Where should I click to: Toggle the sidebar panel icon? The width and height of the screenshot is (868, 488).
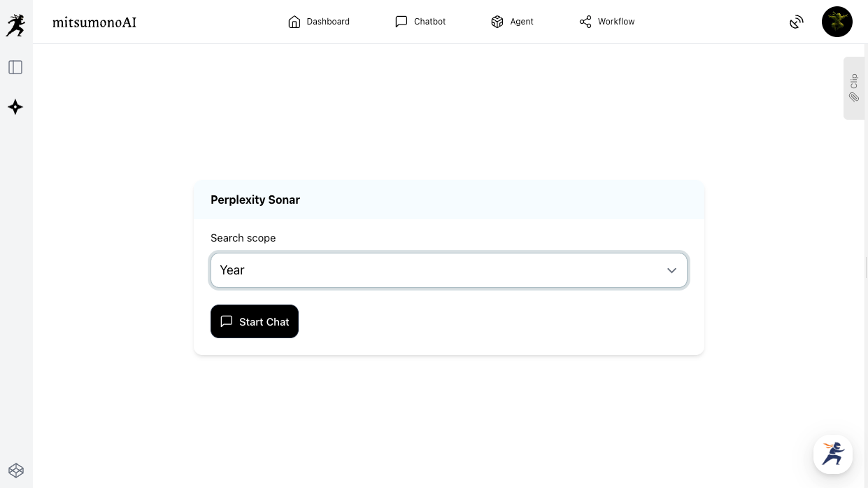(15, 67)
